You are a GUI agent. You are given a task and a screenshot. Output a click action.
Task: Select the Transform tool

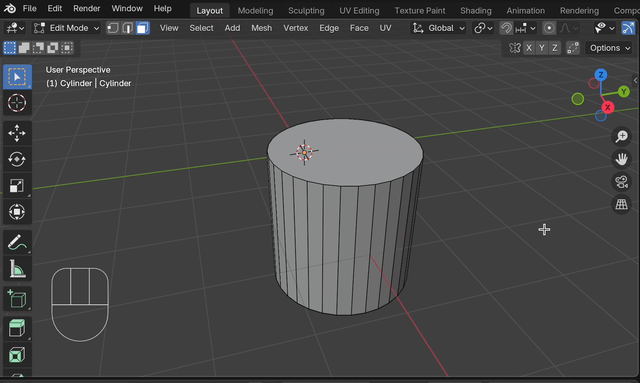click(x=17, y=212)
